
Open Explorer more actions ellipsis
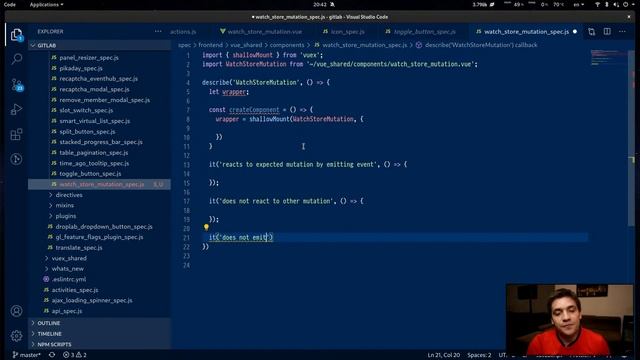point(158,31)
